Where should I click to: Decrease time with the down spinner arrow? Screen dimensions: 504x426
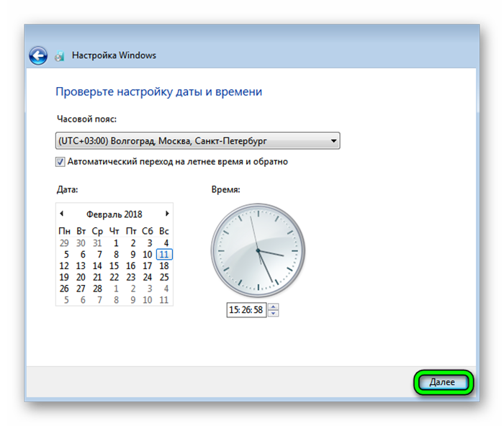[x=273, y=314]
